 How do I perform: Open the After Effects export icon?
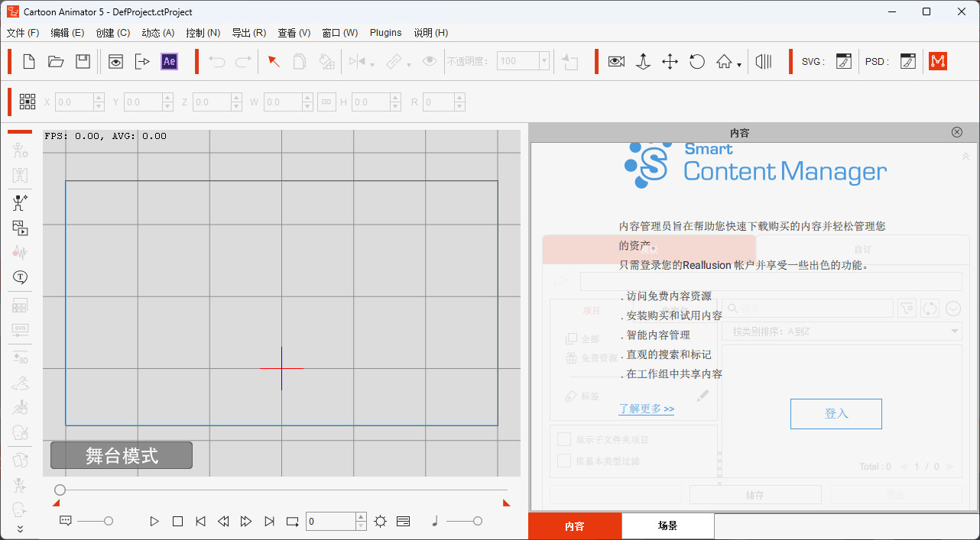click(142, 62)
